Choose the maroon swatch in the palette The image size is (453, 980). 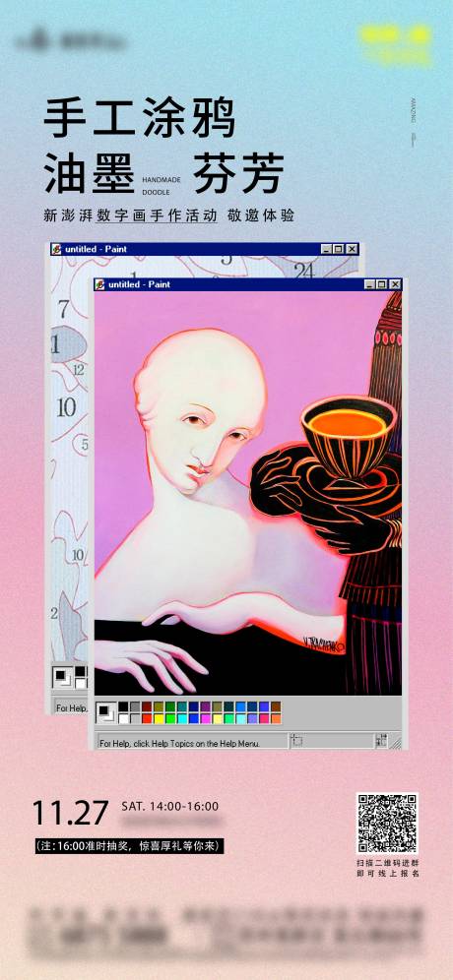point(147,706)
